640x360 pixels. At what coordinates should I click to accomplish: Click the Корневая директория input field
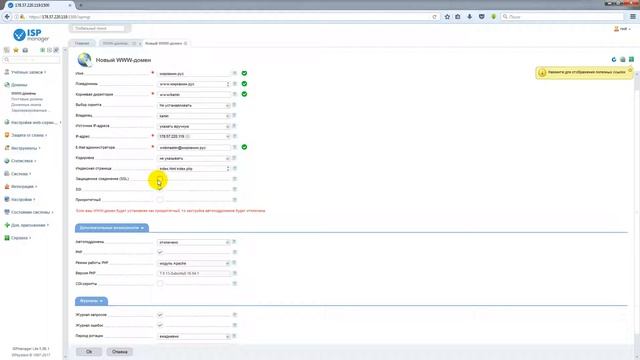pyautogui.click(x=194, y=94)
